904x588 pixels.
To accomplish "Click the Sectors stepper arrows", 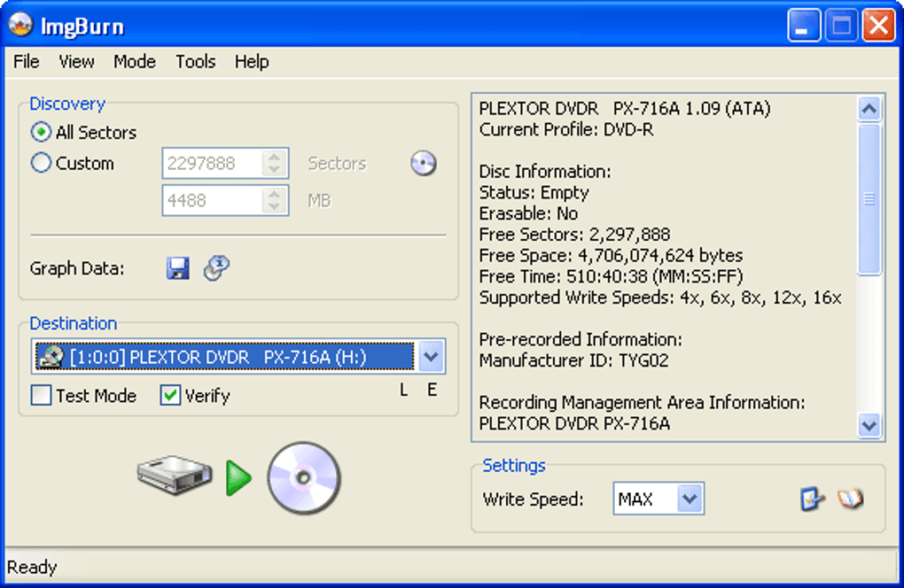I will (275, 164).
